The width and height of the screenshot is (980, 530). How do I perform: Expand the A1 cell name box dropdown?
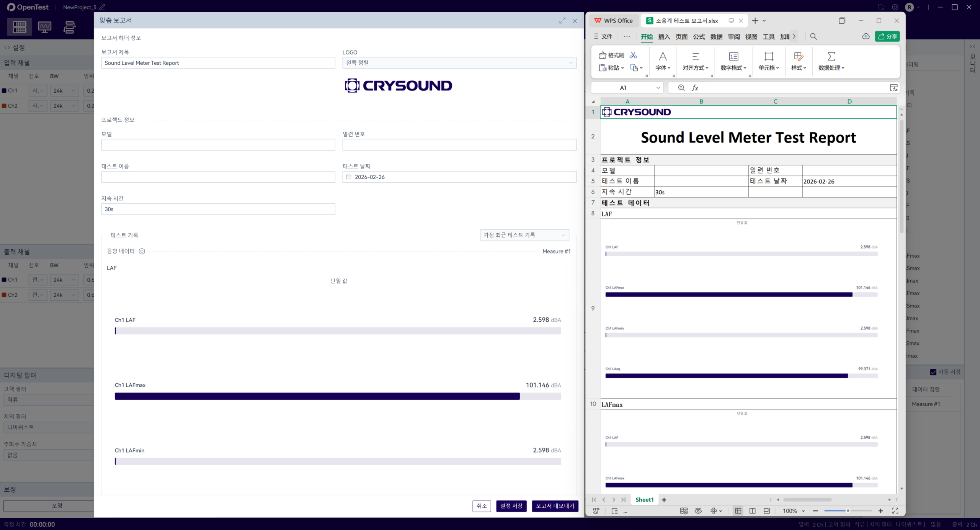click(x=658, y=88)
